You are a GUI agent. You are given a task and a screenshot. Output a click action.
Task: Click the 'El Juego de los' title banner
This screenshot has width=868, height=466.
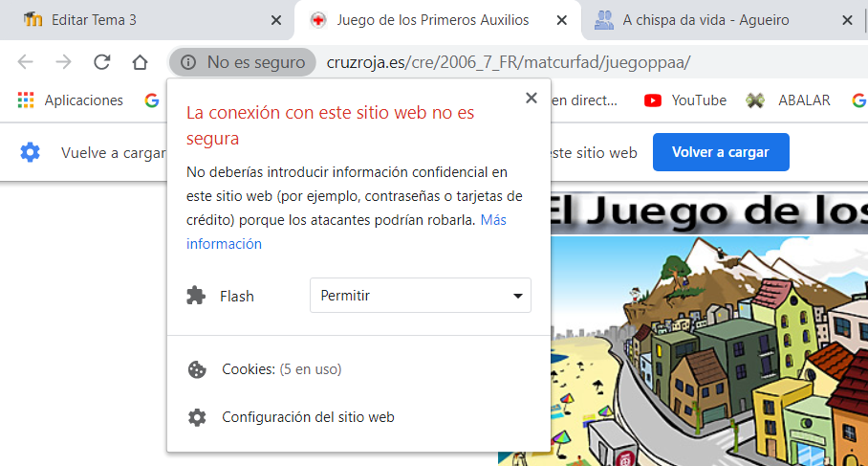pyautogui.click(x=709, y=212)
